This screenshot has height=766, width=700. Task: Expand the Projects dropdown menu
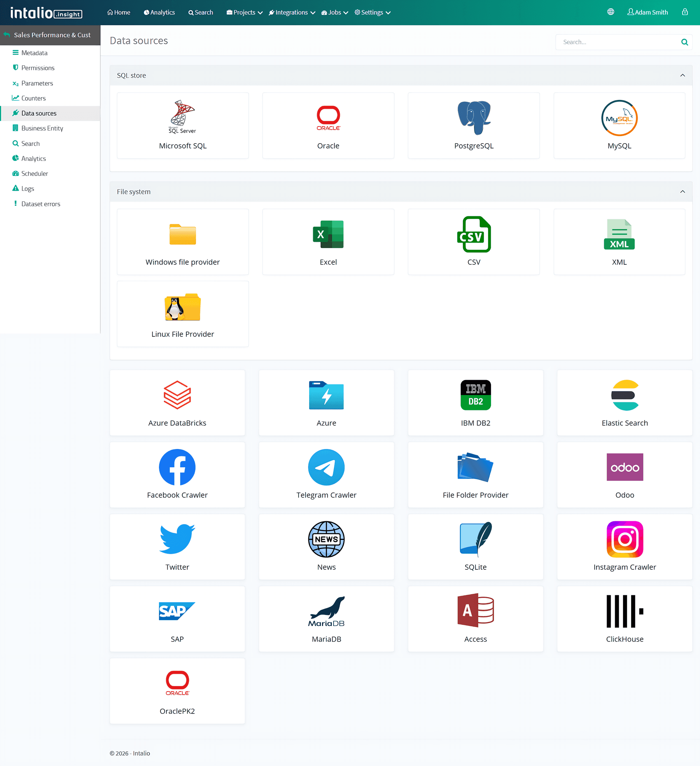pos(244,12)
